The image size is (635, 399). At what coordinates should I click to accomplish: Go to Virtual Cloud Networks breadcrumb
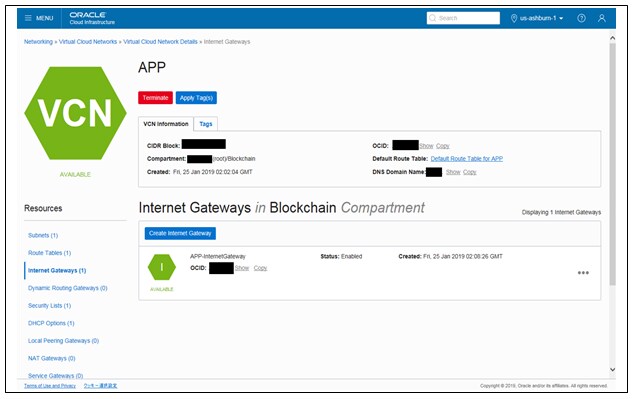[88, 42]
